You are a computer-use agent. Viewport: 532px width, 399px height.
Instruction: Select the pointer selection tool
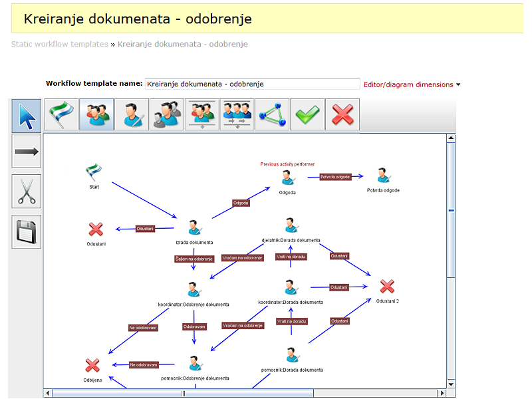click(27, 116)
